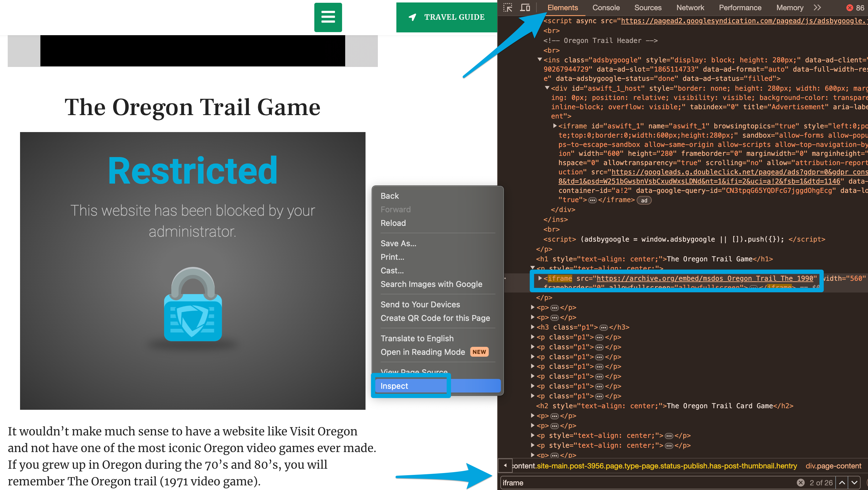Go to previous search match arrow
Image resolution: width=868 pixels, height=490 pixels.
point(842,483)
